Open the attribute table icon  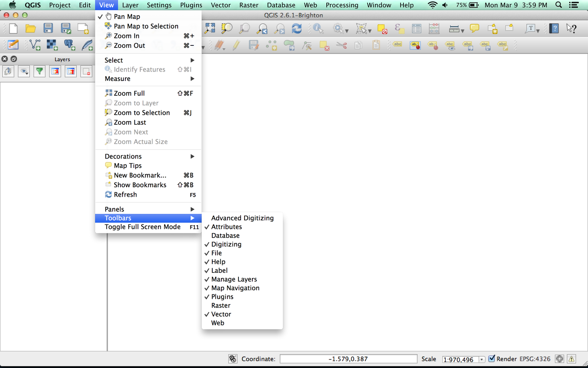coord(416,29)
